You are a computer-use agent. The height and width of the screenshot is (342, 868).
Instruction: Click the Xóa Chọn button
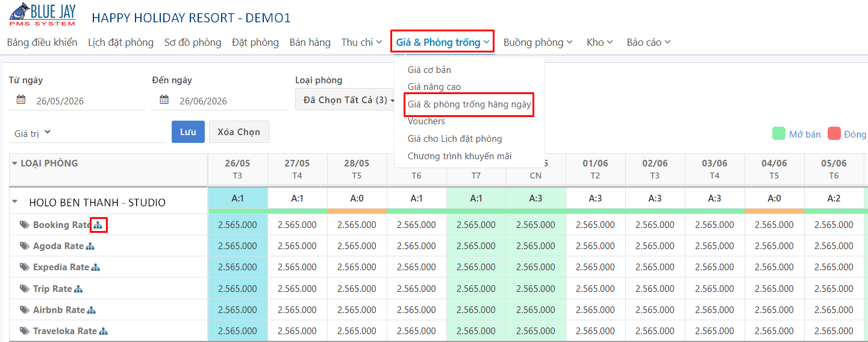239,132
